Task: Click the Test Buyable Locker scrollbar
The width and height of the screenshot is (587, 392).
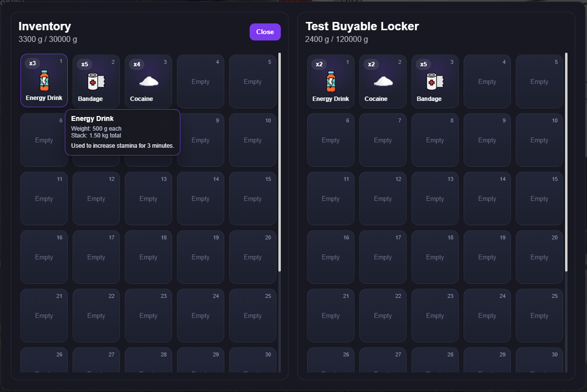Action: 566,162
